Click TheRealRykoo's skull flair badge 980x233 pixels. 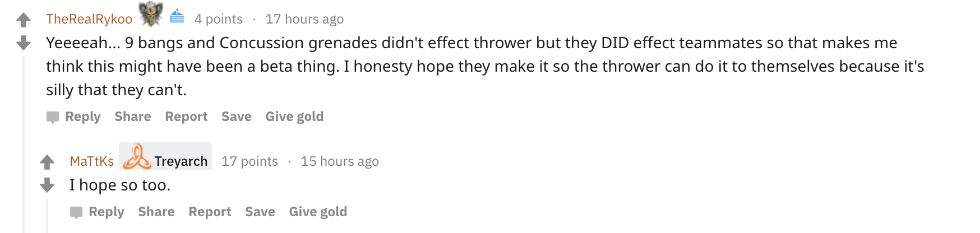click(151, 15)
